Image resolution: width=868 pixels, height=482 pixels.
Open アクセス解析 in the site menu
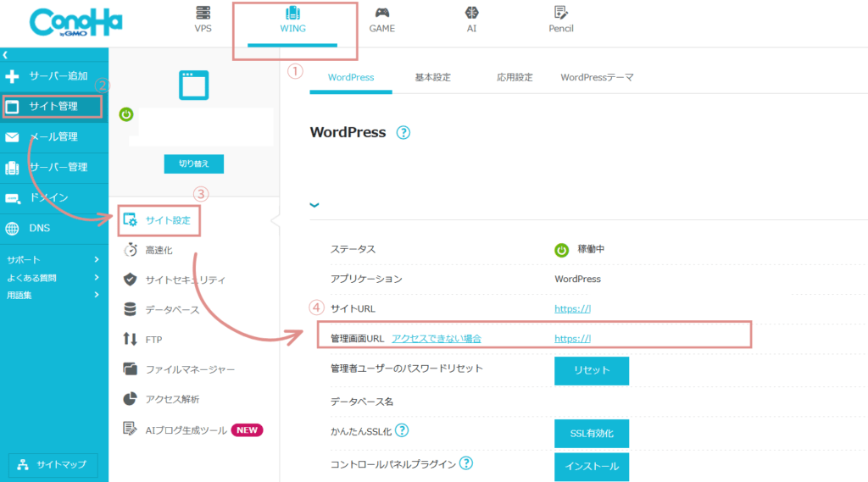[172, 400]
